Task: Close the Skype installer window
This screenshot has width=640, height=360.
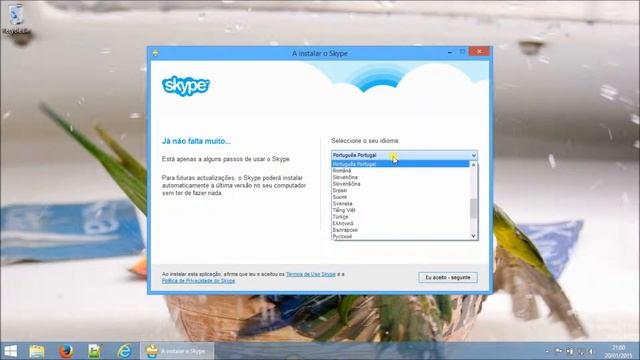Action: point(479,51)
